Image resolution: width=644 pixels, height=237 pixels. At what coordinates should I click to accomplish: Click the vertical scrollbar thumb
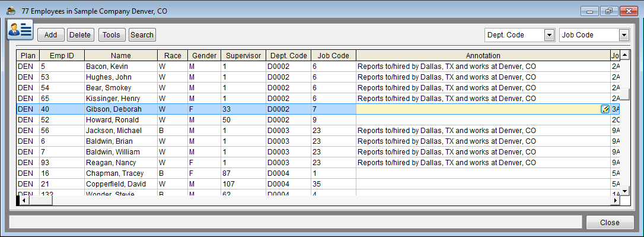click(x=624, y=94)
